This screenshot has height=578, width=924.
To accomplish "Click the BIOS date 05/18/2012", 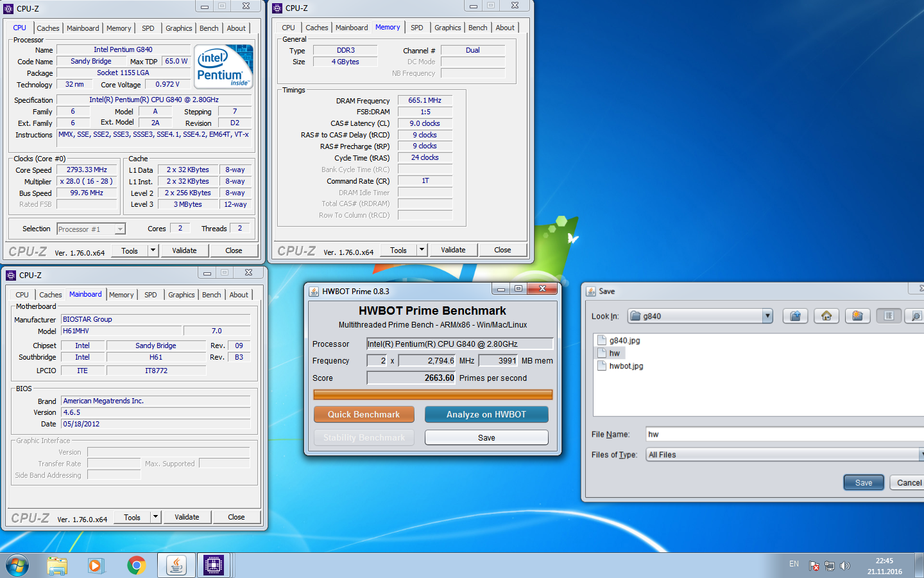I will (155, 424).
